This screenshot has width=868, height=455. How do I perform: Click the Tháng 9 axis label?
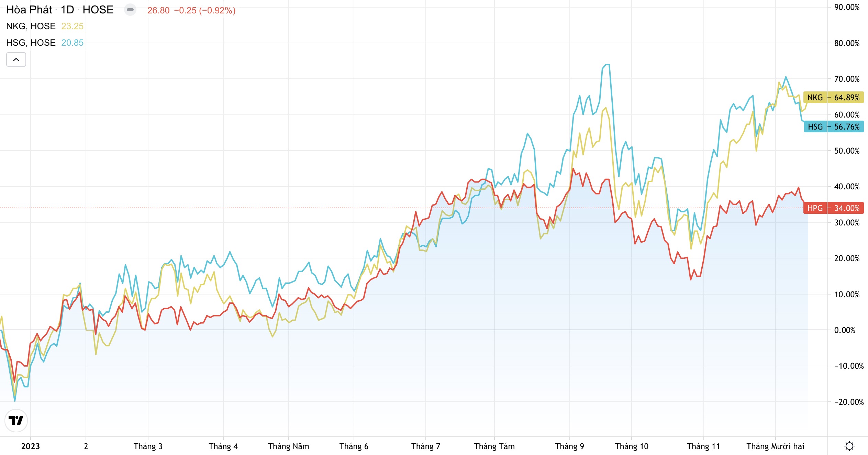coord(570,446)
